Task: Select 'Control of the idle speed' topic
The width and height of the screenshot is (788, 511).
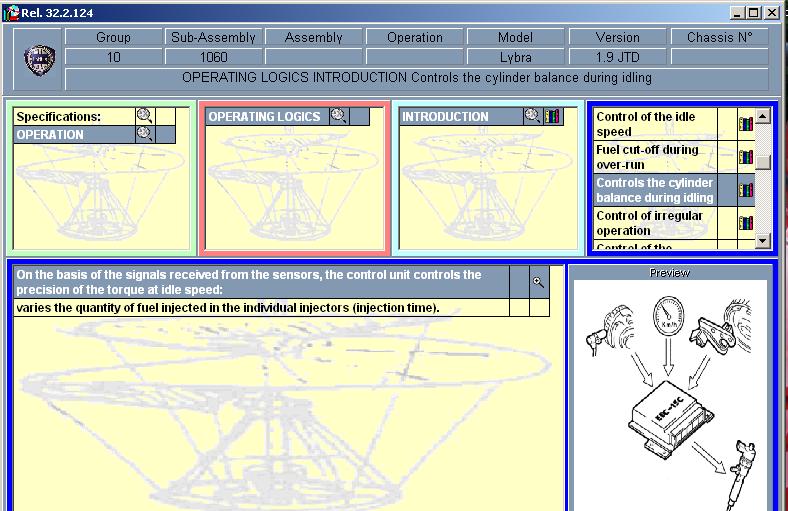Action: click(664, 124)
